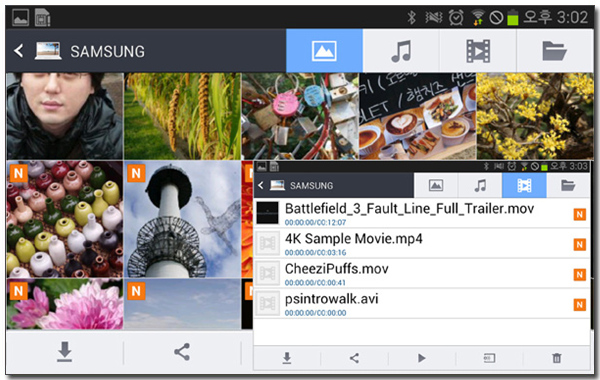Image resolution: width=600 pixels, height=380 pixels.
Task: Select Battlefield_3_Fault_Line_Full_Trailer.mov
Action: point(421,214)
